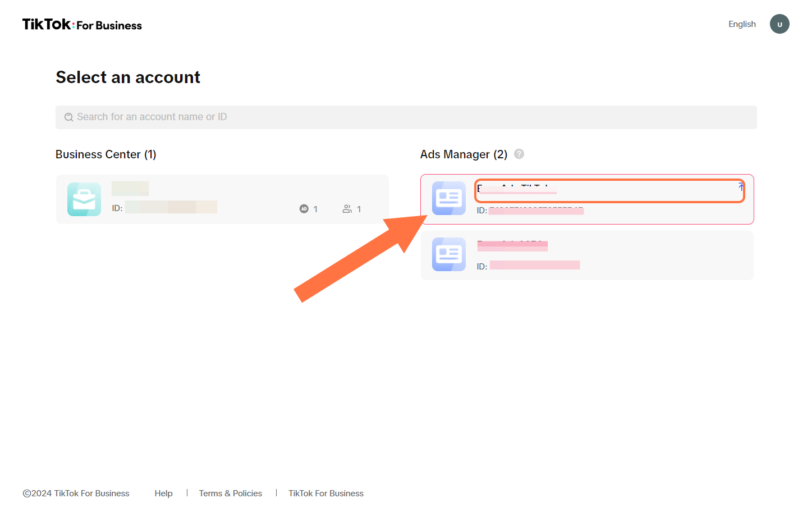Click the first Ads Manager account icon
Viewport: 812px width, 521px height.
pos(448,198)
